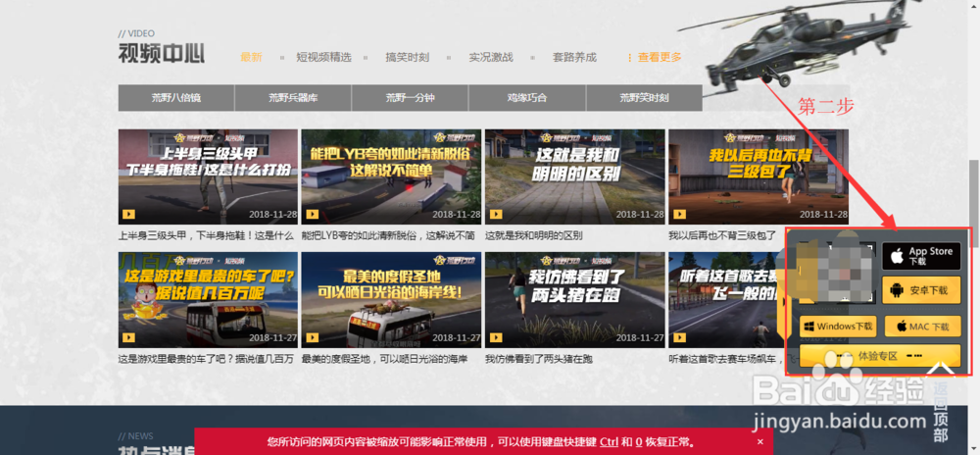This screenshot has height=455, width=980.
Task: Open the 这是游戏里最贵的车了吧 video thumbnail
Action: [x=206, y=300]
